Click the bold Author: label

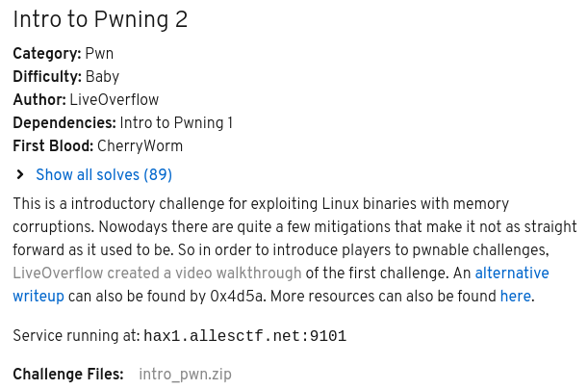[39, 100]
